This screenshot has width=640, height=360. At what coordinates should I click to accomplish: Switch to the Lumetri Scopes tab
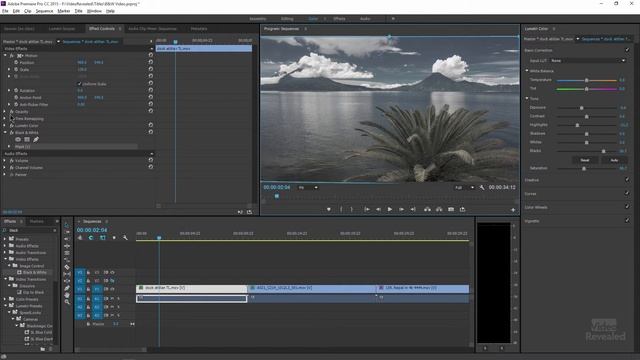click(62, 29)
